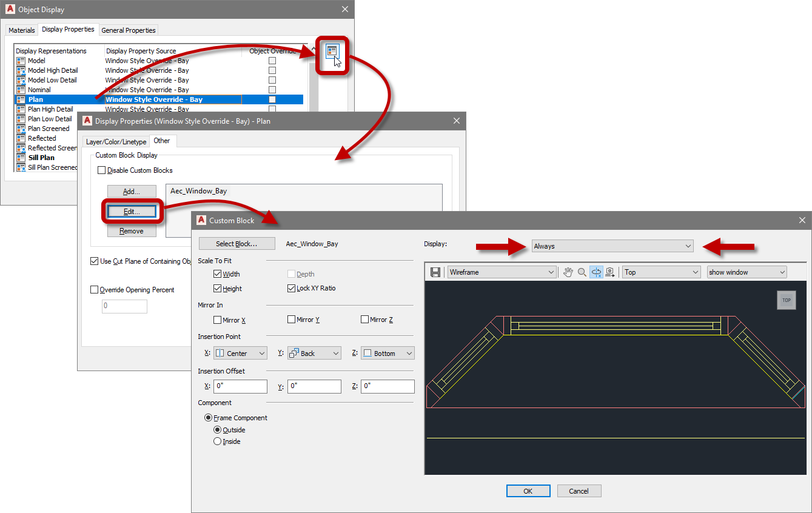Click the Model representation icon

[x=21, y=61]
